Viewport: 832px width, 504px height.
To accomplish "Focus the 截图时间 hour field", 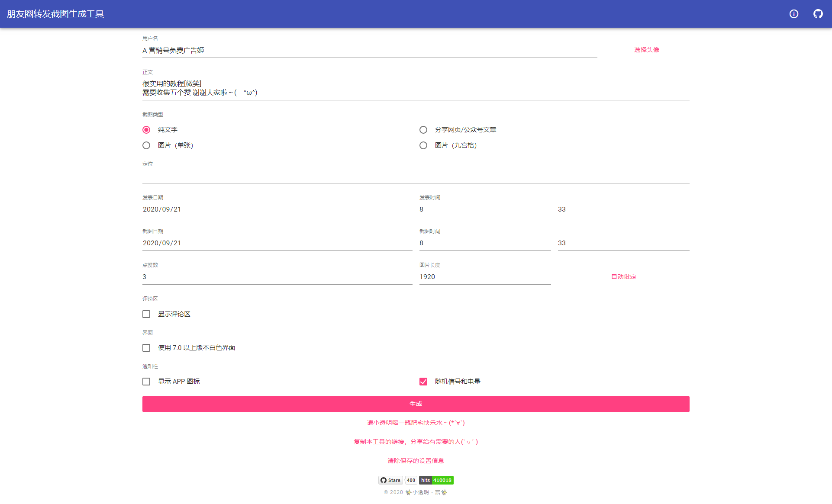I will pyautogui.click(x=485, y=243).
